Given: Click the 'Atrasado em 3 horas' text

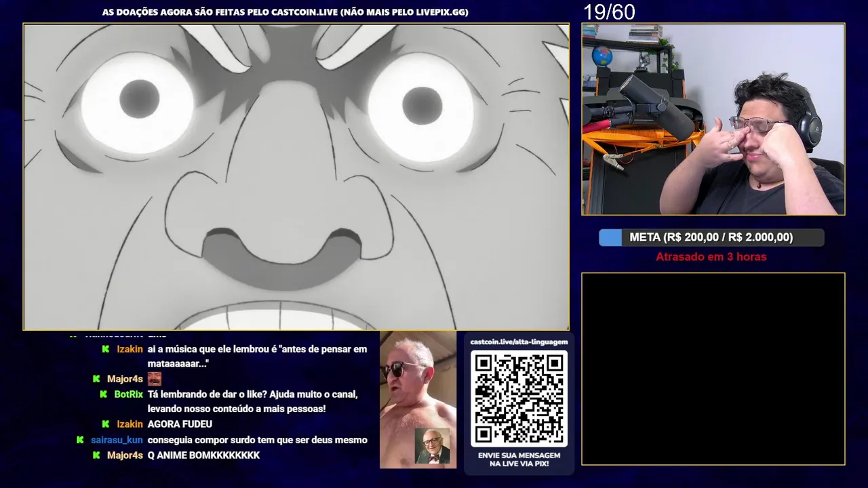Looking at the screenshot, I should click(x=711, y=257).
